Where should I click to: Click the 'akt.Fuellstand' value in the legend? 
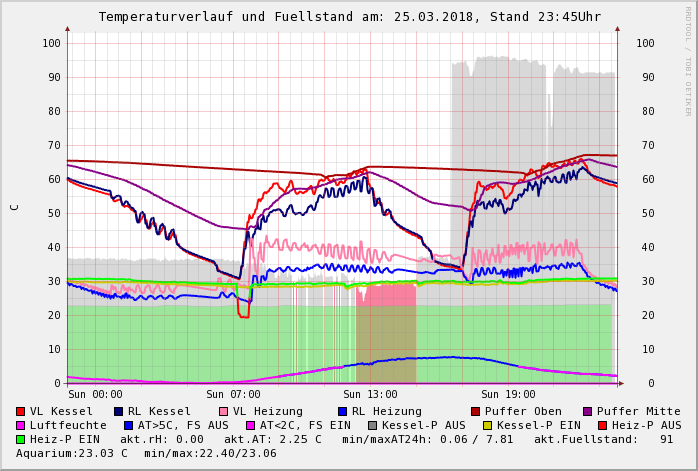pyautogui.click(x=613, y=439)
